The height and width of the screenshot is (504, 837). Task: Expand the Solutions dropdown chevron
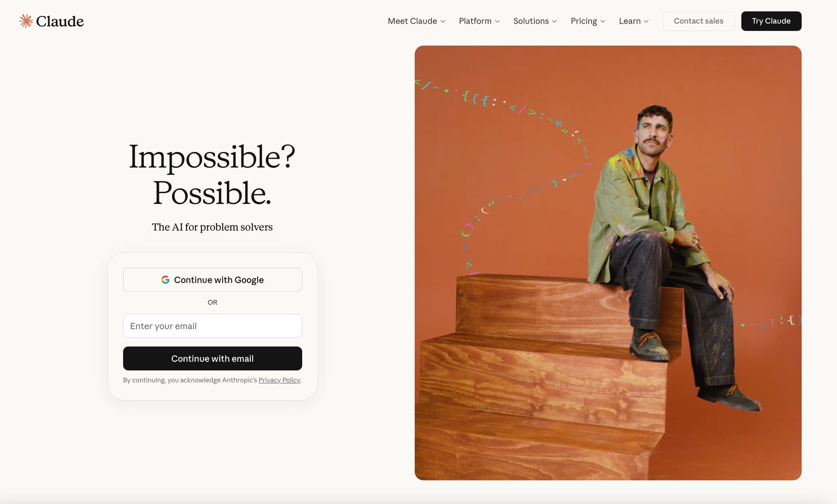click(x=555, y=21)
